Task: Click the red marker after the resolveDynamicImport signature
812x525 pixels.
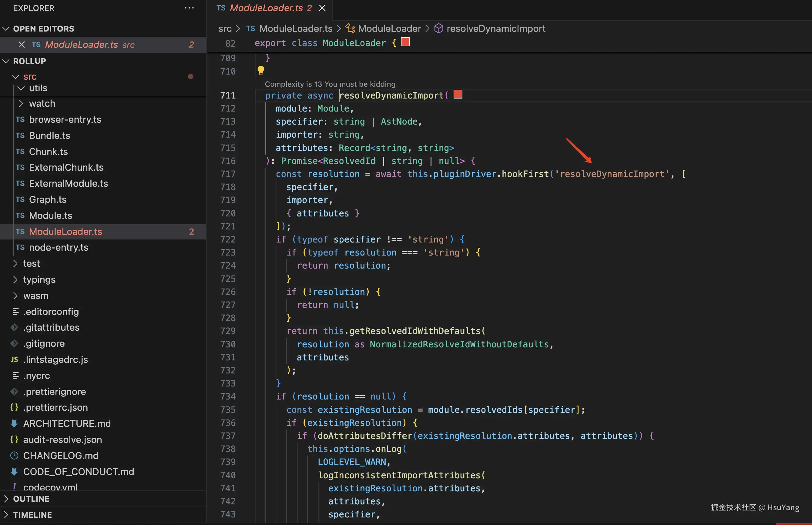Action: [458, 95]
